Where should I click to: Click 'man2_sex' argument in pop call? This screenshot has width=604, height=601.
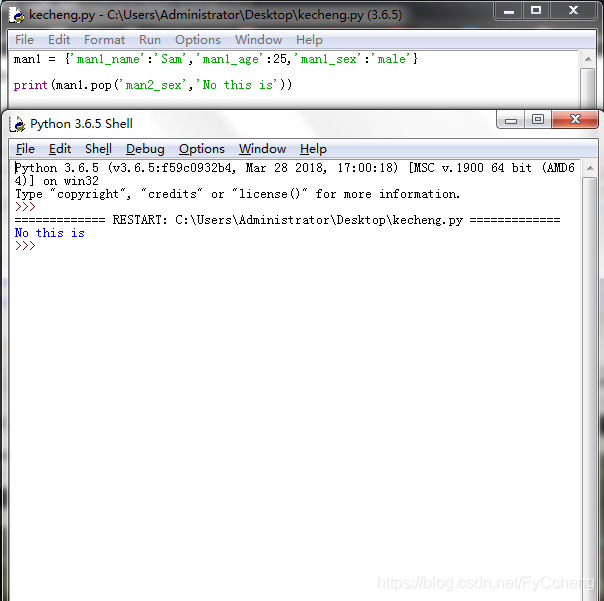(x=154, y=85)
